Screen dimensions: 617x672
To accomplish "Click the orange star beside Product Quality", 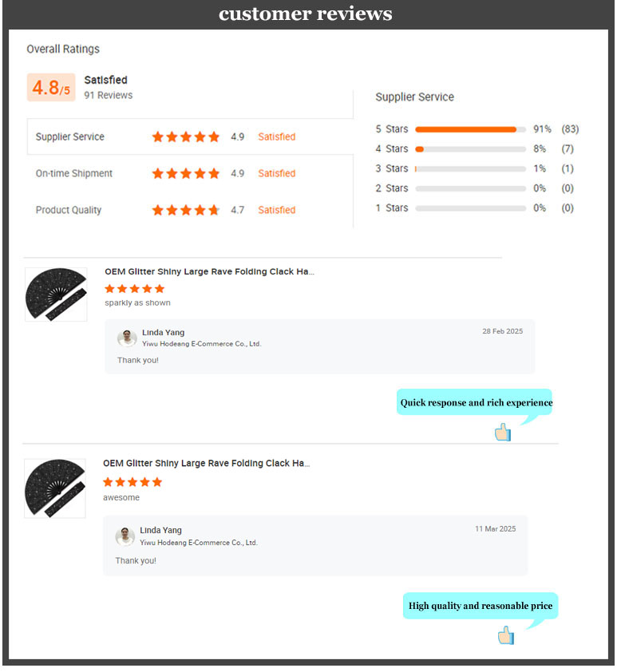I will [185, 210].
